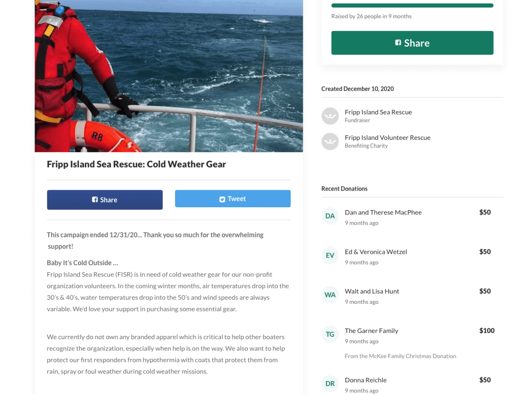
Task: Click the DR donor initials badge
Action: point(330,384)
